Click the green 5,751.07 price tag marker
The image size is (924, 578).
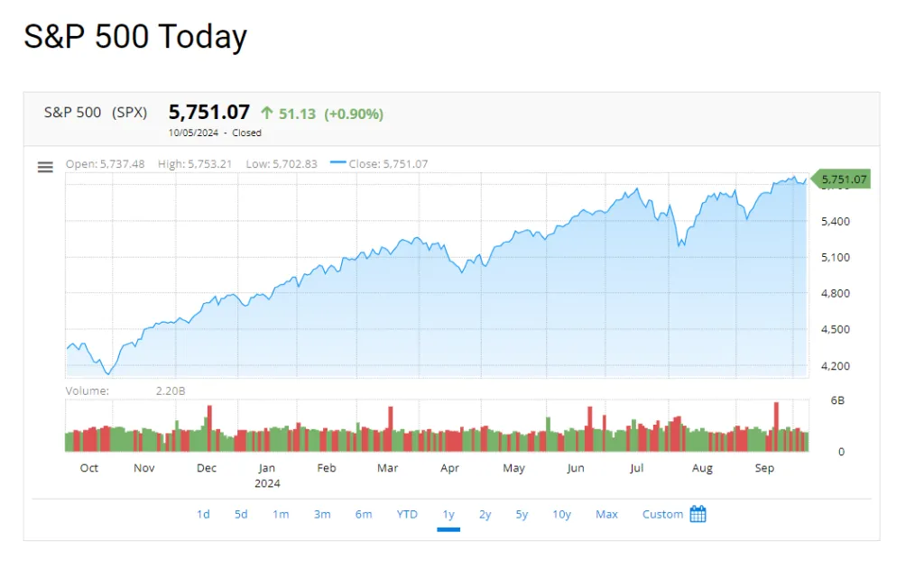click(x=841, y=179)
